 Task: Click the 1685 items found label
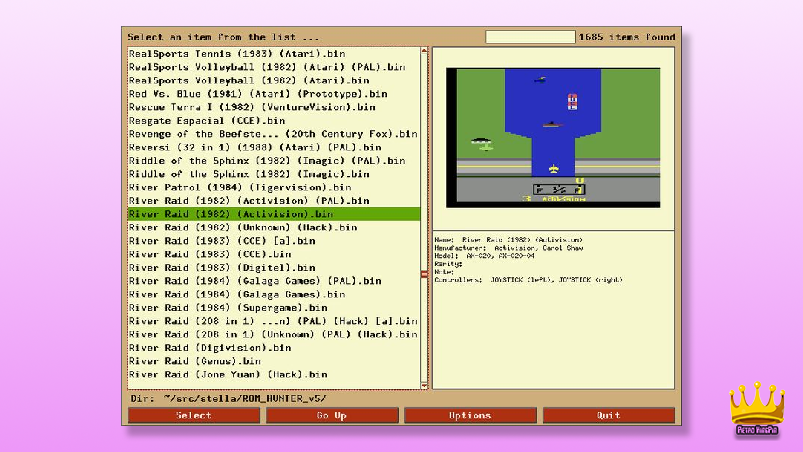[627, 37]
